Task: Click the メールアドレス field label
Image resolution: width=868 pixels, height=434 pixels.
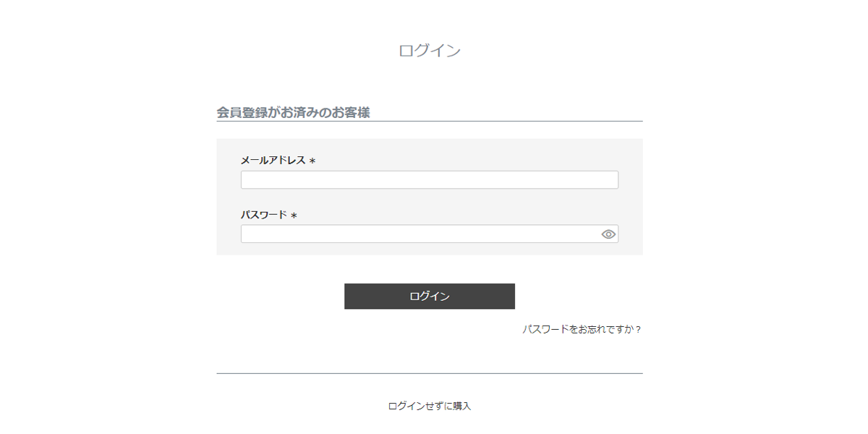Action: click(x=273, y=161)
